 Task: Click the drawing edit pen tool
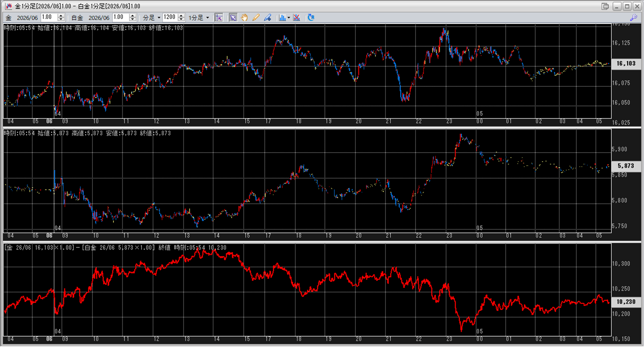(267, 18)
